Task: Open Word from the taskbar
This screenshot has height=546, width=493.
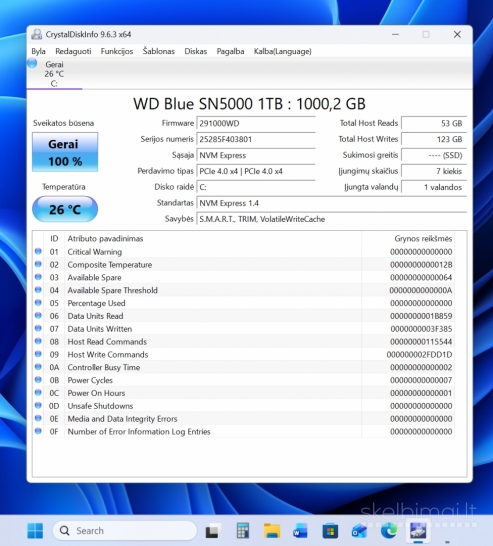Action: click(x=301, y=531)
